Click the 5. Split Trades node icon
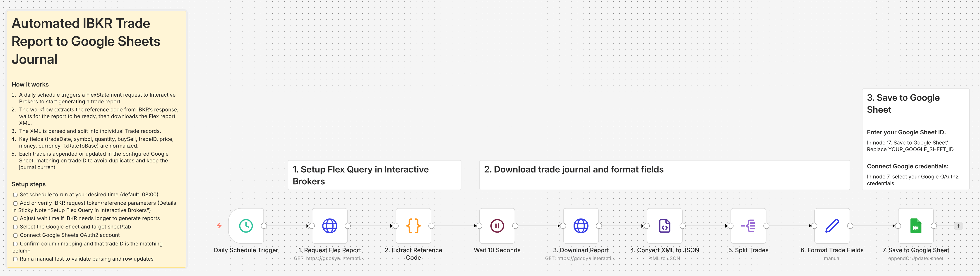 coord(748,226)
